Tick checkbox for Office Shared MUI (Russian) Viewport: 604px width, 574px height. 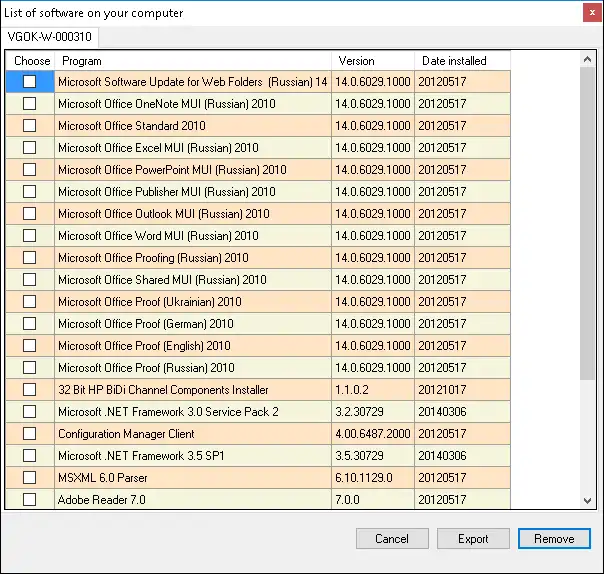click(x=30, y=279)
